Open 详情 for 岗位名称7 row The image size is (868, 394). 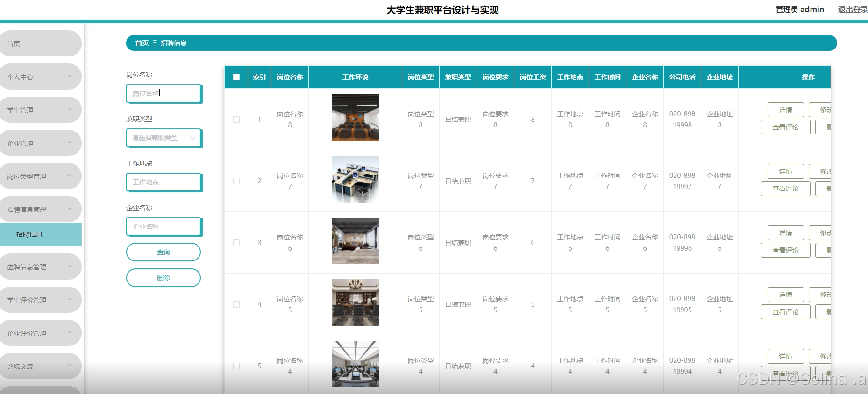785,171
